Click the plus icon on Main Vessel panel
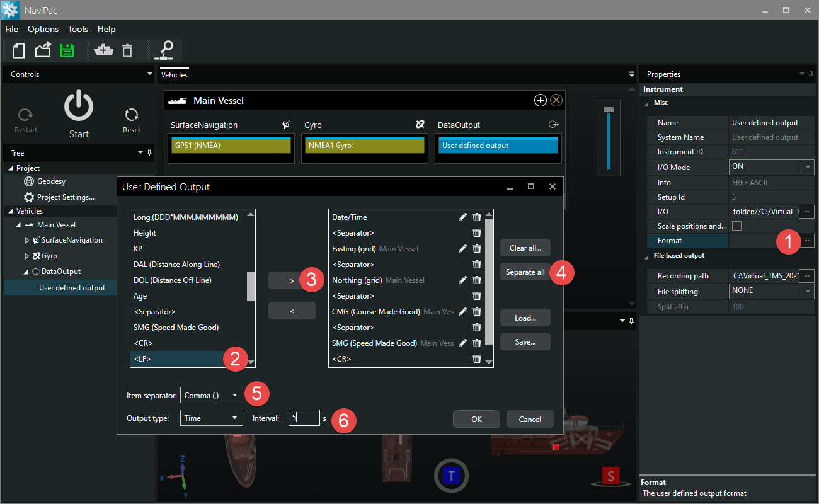 tap(540, 100)
